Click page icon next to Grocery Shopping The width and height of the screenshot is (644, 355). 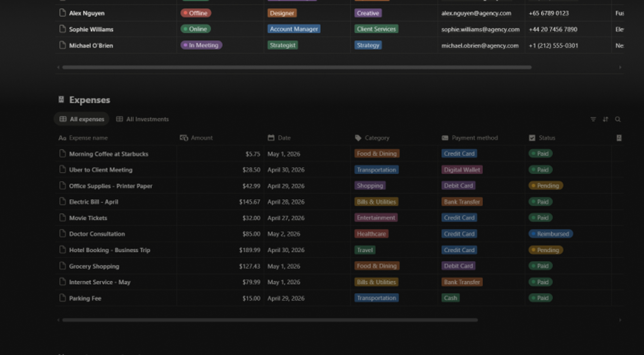62,266
